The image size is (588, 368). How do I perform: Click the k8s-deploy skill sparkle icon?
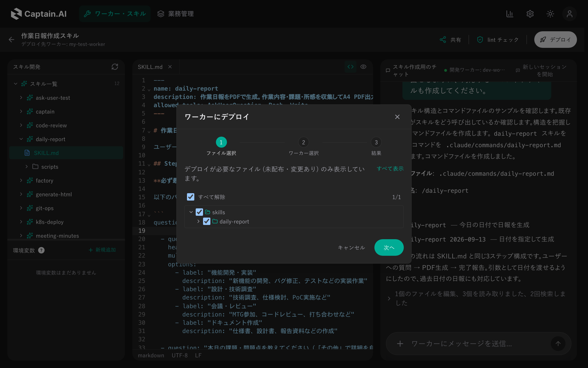pyautogui.click(x=30, y=222)
